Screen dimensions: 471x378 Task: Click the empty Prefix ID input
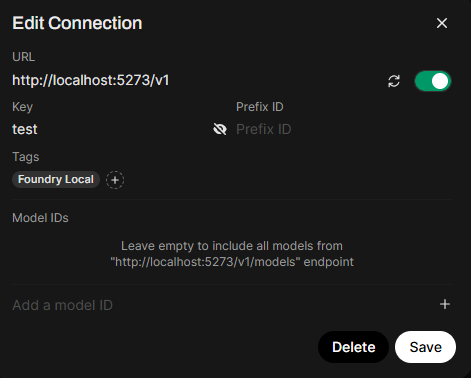(x=343, y=129)
